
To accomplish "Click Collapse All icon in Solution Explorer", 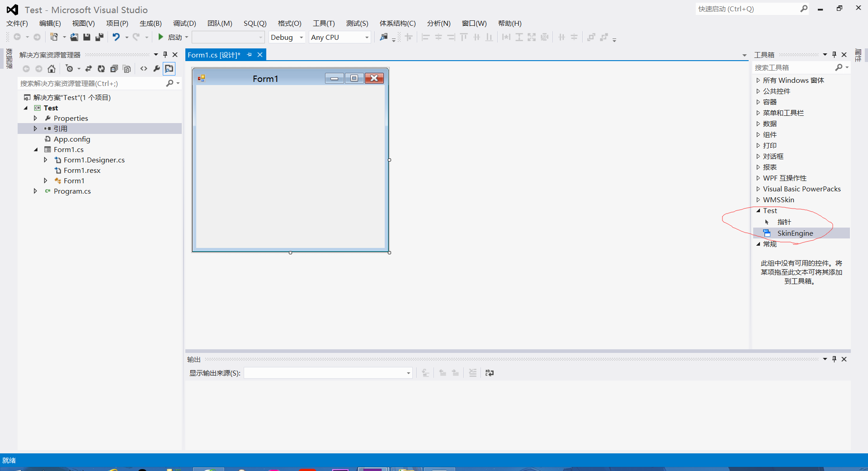I will tap(114, 69).
